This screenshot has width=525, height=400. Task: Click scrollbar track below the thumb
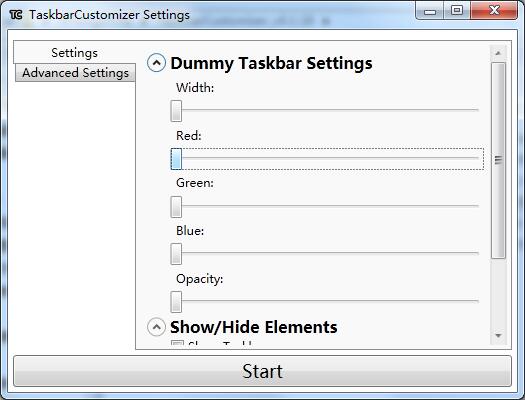tap(498, 293)
